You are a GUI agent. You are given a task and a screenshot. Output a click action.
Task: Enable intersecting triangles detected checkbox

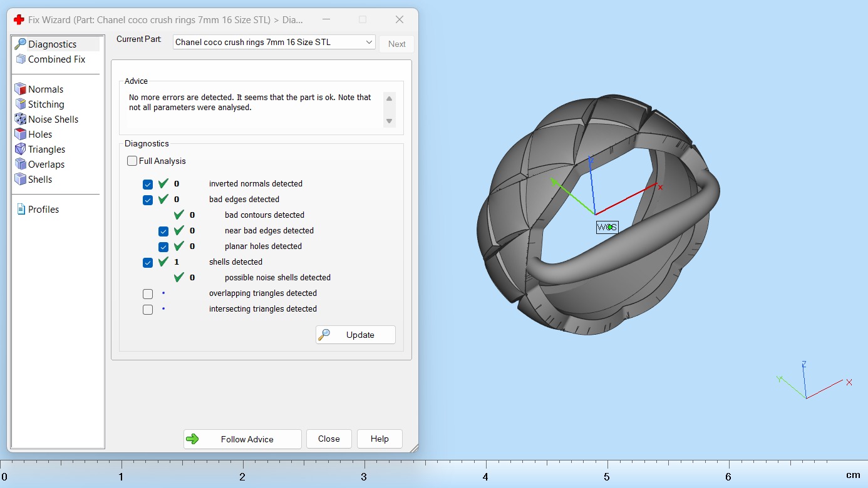click(148, 310)
